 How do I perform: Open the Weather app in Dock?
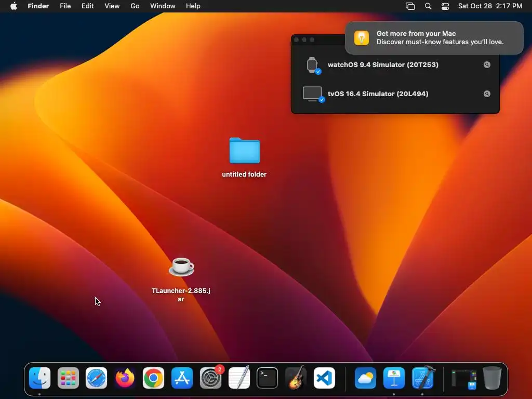click(x=365, y=378)
